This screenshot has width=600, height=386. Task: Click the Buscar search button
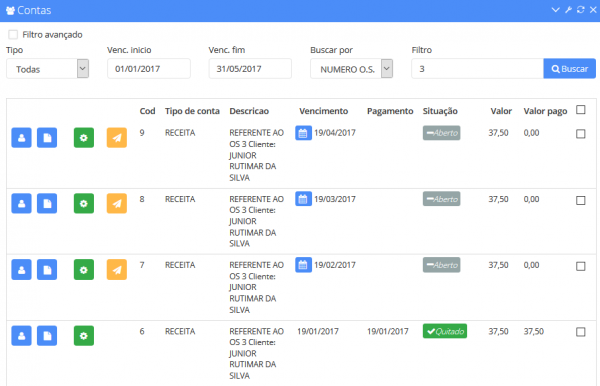569,69
